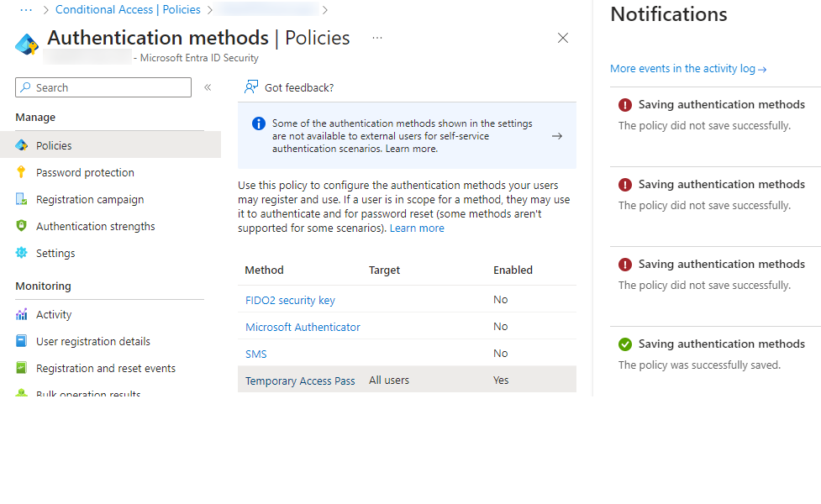This screenshot has height=504, width=821.
Task: Click the Authentication strengths shield icon
Action: point(21,226)
